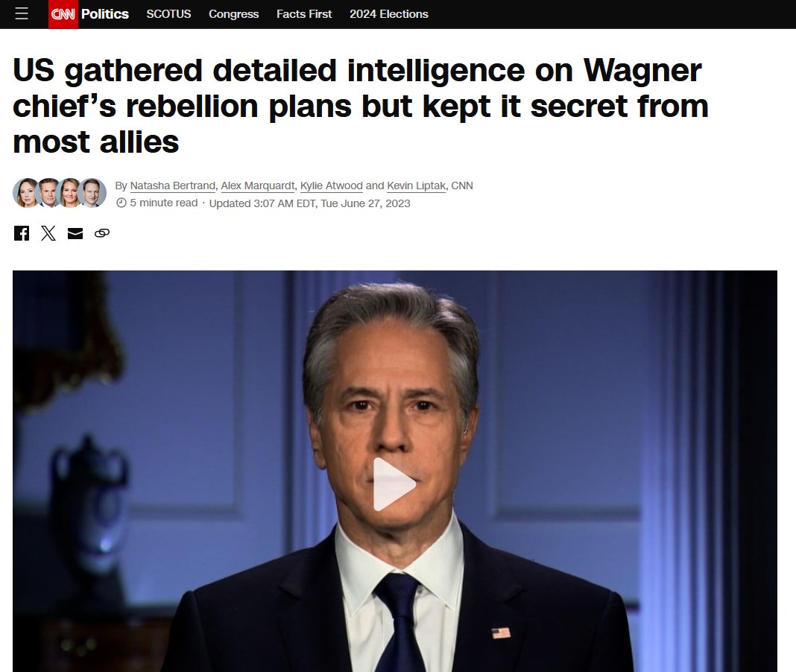Click the last author avatar photo

click(x=92, y=193)
